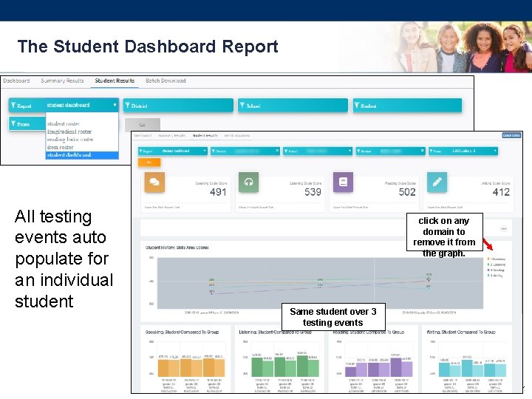Click the first orange bar in Speaking chart

[163, 368]
